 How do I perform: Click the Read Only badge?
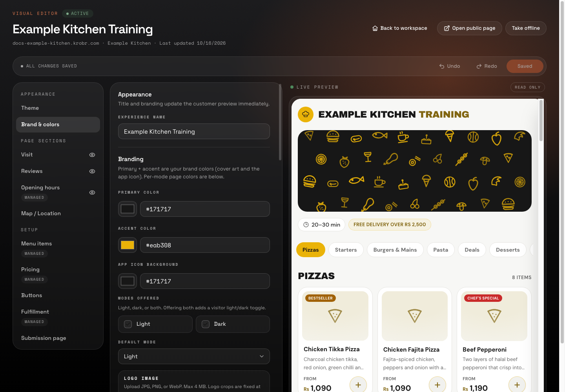point(528,87)
